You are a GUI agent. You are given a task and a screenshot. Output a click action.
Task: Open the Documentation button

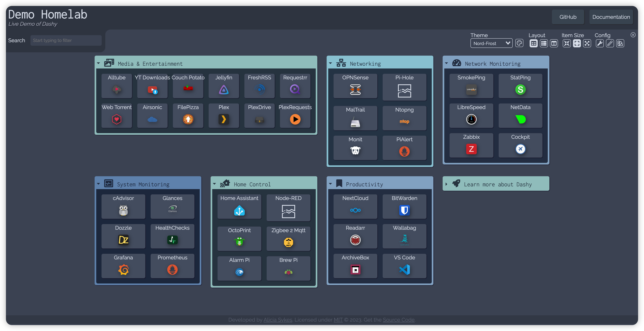tap(611, 17)
